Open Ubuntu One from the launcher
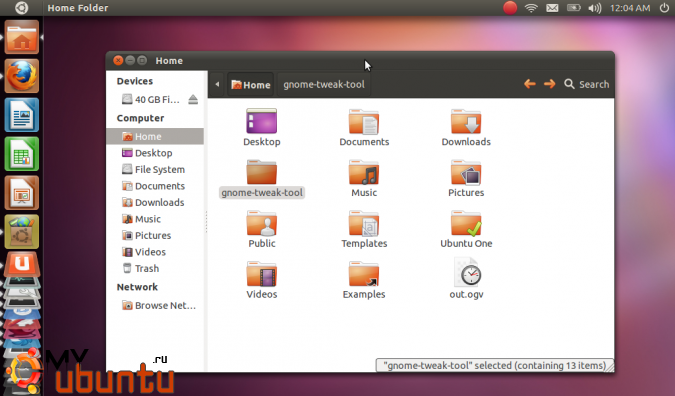675x396 pixels. coord(22,264)
